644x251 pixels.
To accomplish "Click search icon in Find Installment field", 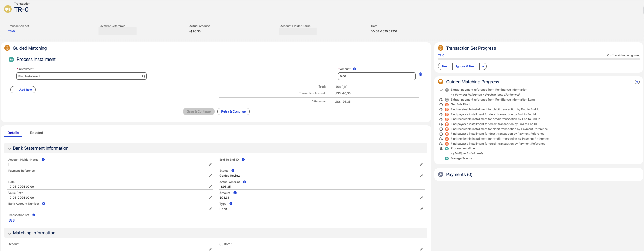I will coord(144,76).
